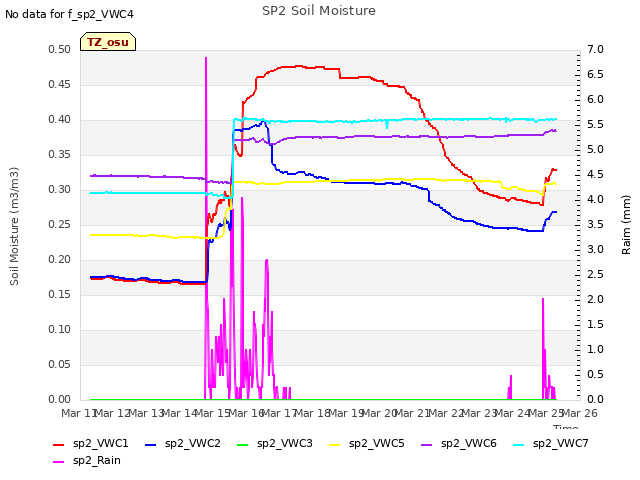Click the 2.0 right axis tick label
The width and height of the screenshot is (640, 480).
pyautogui.click(x=595, y=300)
